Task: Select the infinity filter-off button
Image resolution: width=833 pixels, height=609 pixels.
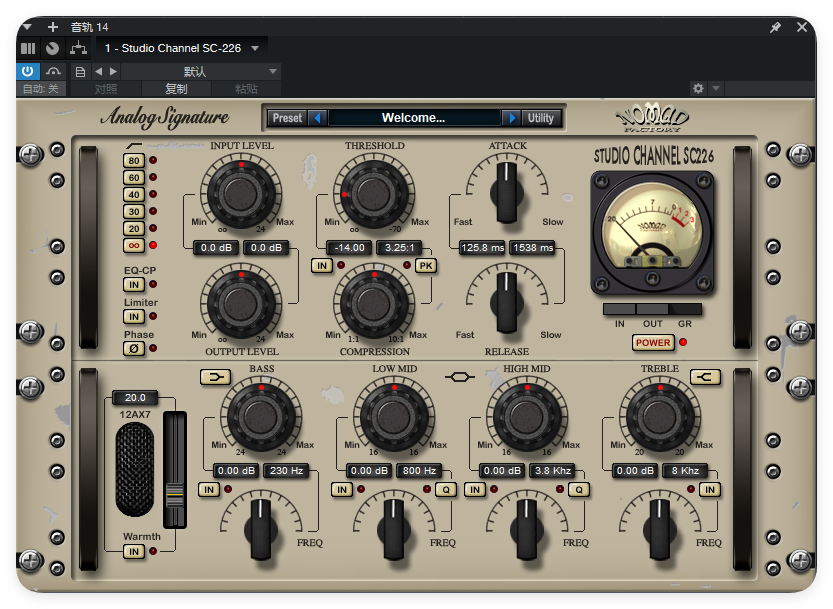Action: [x=134, y=246]
